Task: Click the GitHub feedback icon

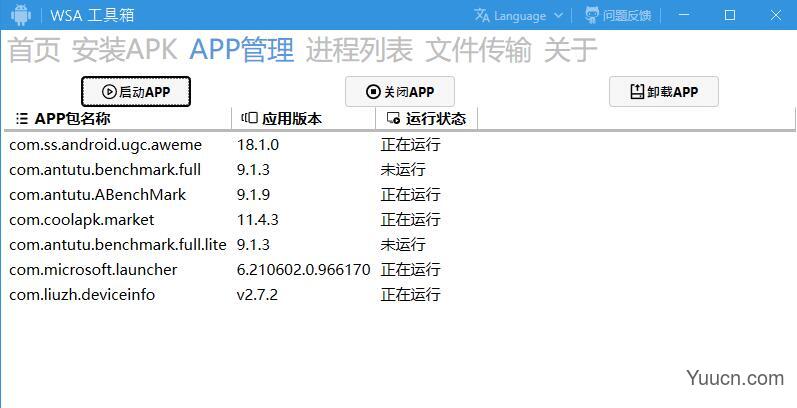Action: tap(592, 15)
